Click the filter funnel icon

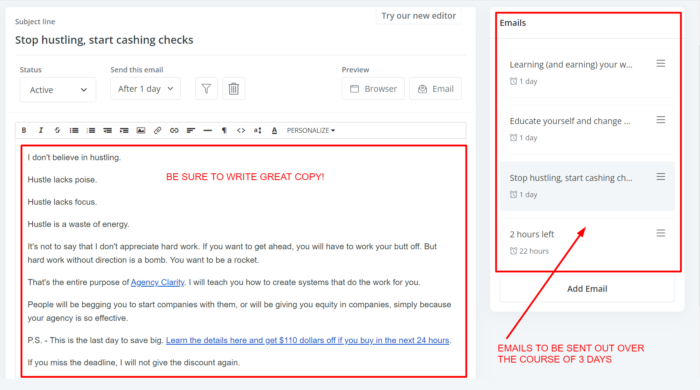pyautogui.click(x=206, y=88)
